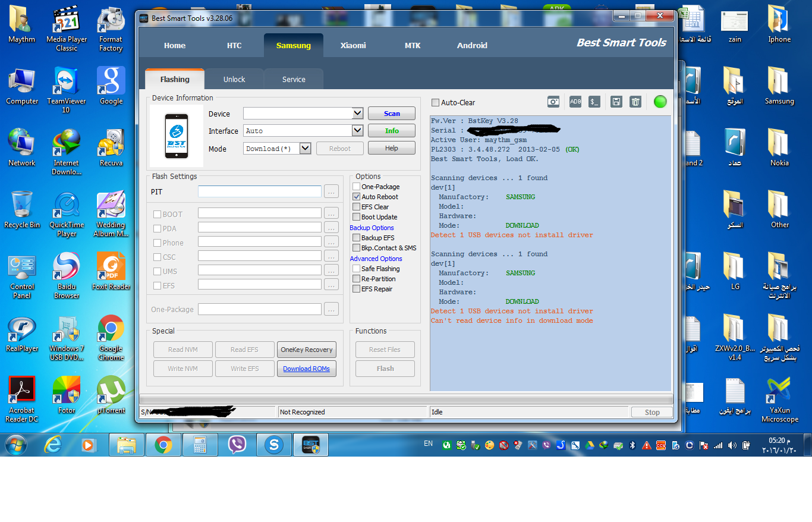Select the Media Player Classic desktop icon
812x522 pixels.
[x=67, y=30]
